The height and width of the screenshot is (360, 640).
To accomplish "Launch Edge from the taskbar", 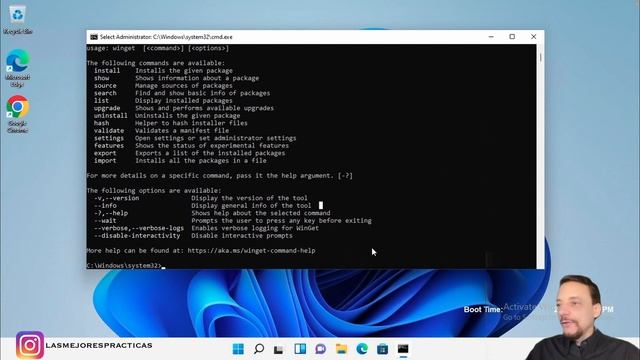I will pyautogui.click(x=362, y=349).
